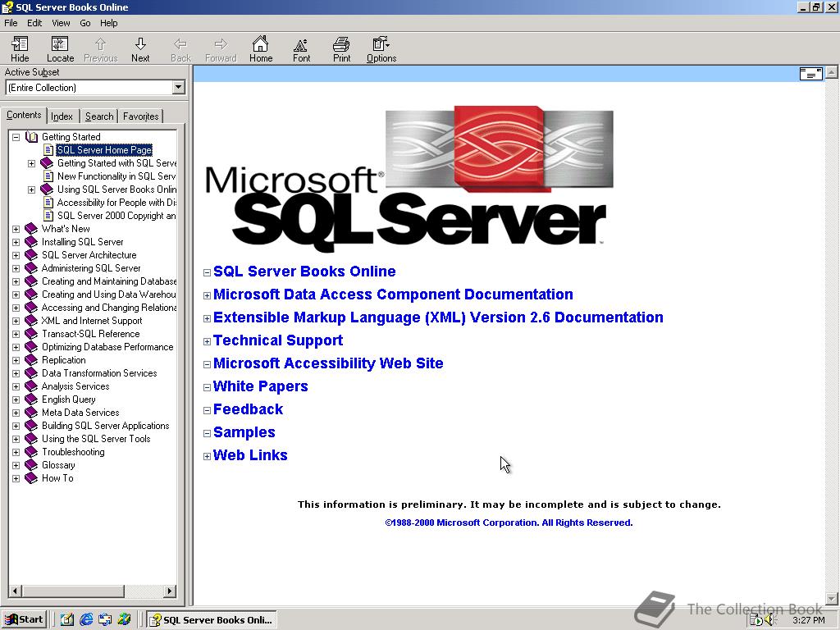Open the Active Subset dropdown

[178, 87]
